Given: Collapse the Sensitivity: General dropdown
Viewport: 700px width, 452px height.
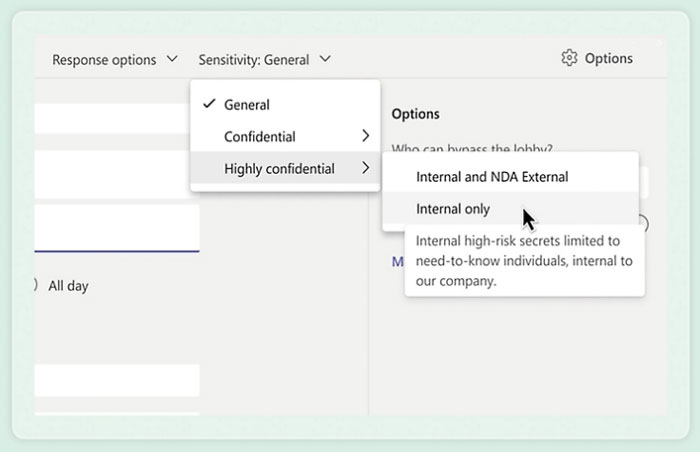Looking at the screenshot, I should point(265,59).
